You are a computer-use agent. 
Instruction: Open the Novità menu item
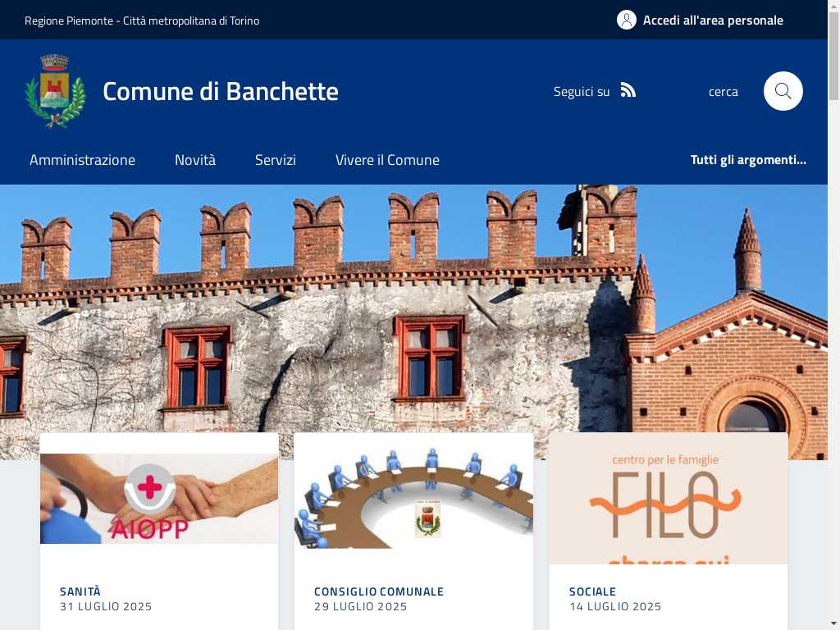pos(195,160)
